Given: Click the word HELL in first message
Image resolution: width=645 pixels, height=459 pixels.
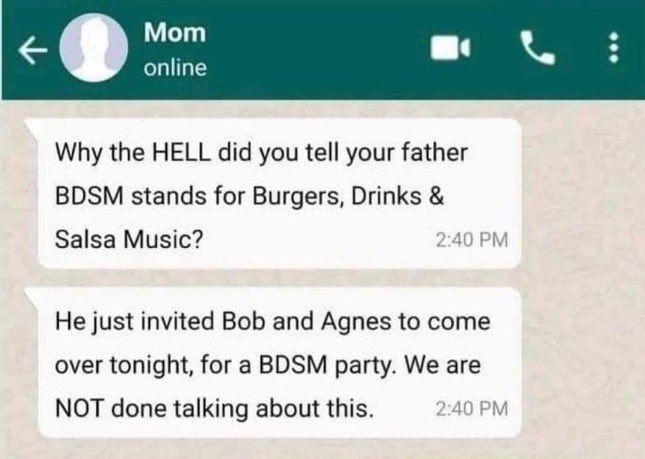Looking at the screenshot, I should [181, 153].
